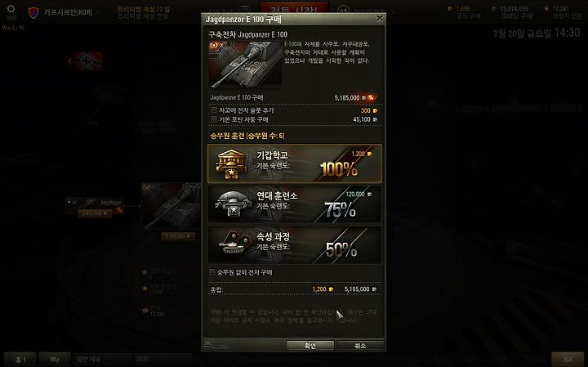
Task: Close the Jagdpanzer E 100 purchase dialog
Action: (x=380, y=18)
